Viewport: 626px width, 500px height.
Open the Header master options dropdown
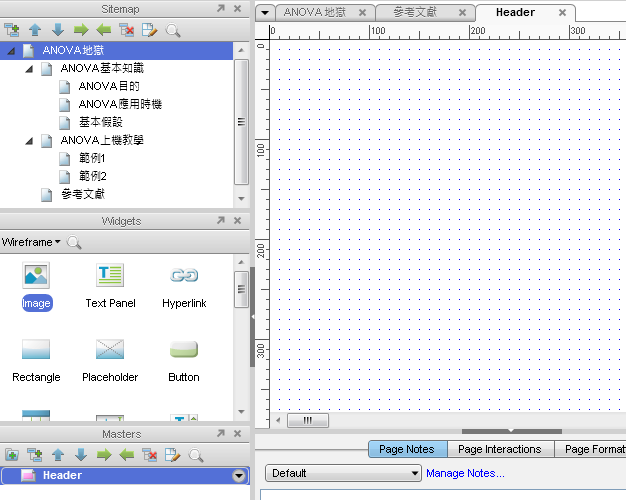(x=239, y=476)
